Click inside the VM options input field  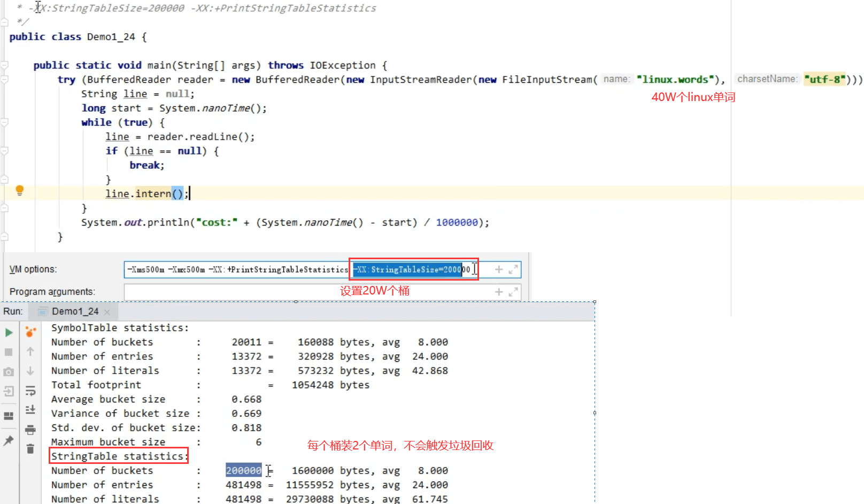322,269
